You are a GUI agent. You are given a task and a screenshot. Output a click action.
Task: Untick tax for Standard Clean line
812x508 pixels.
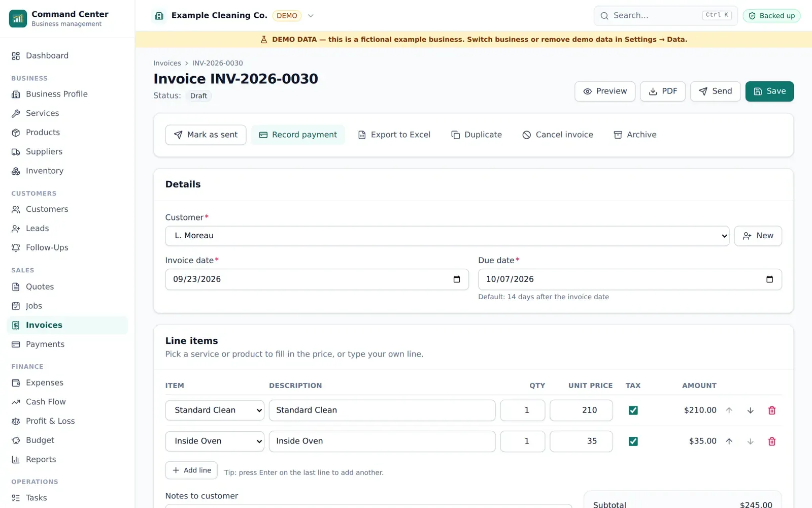[x=633, y=410]
